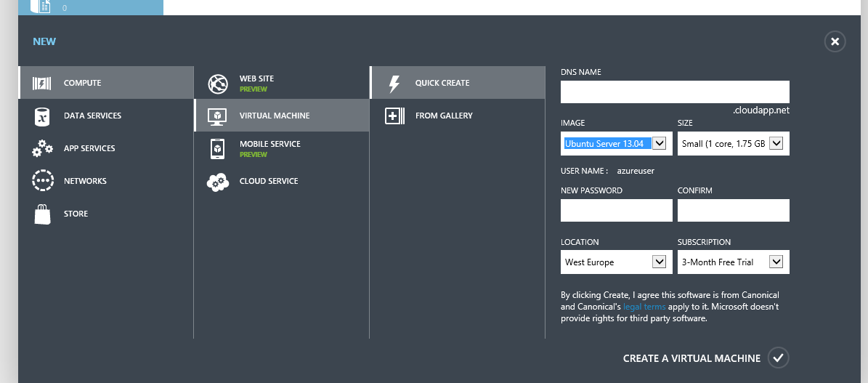Click the Cloud Service cloud icon

pyautogui.click(x=218, y=182)
